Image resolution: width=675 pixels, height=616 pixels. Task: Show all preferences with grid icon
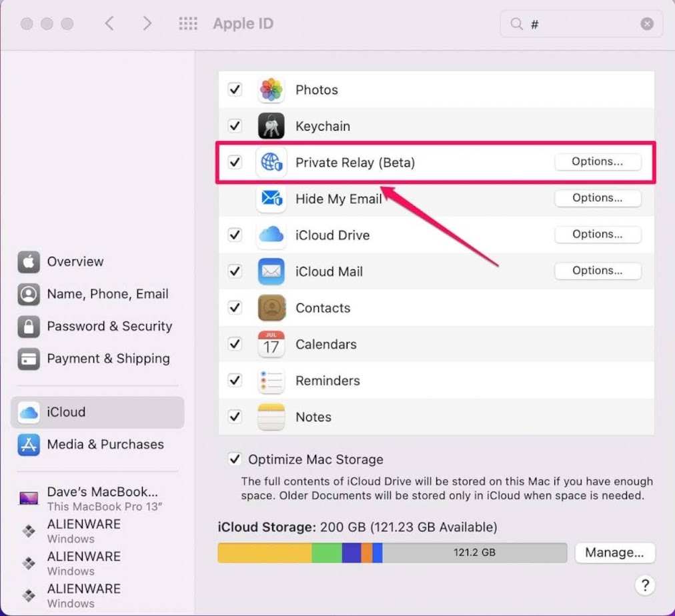click(x=188, y=23)
